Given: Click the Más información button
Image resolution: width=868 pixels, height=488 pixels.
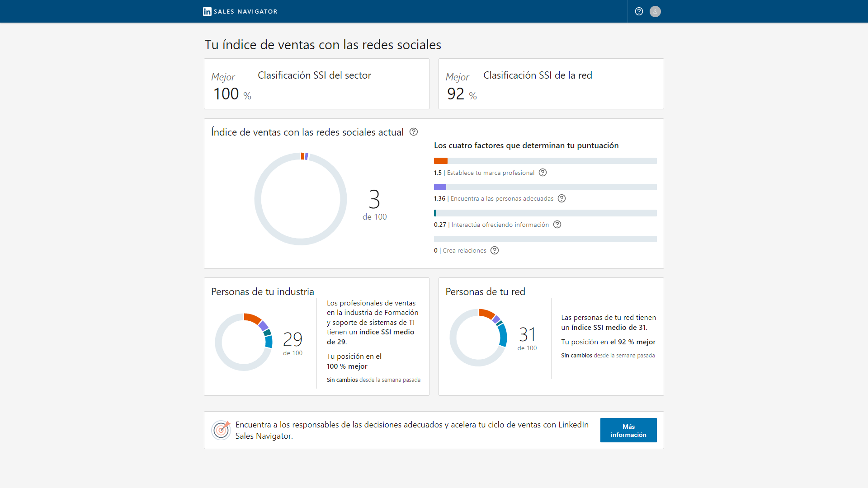Looking at the screenshot, I should click(628, 430).
